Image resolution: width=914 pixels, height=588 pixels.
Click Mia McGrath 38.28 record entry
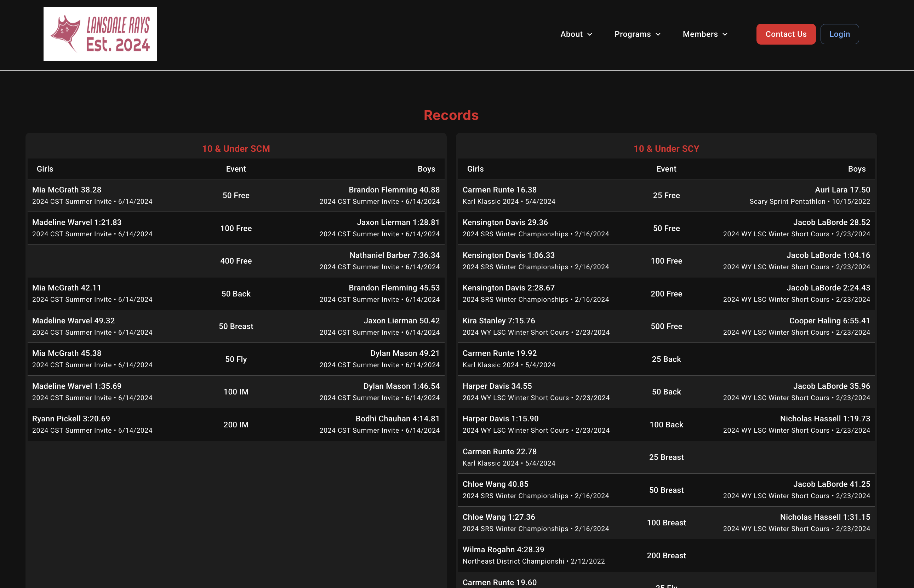point(67,190)
